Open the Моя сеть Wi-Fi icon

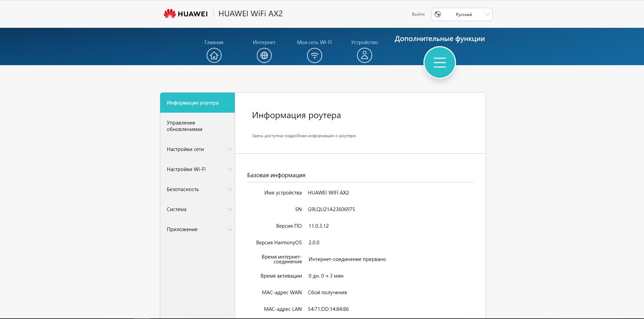314,55
